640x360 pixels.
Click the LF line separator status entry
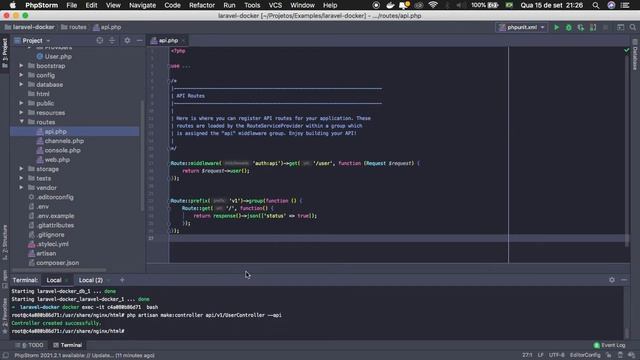[x=540, y=356]
